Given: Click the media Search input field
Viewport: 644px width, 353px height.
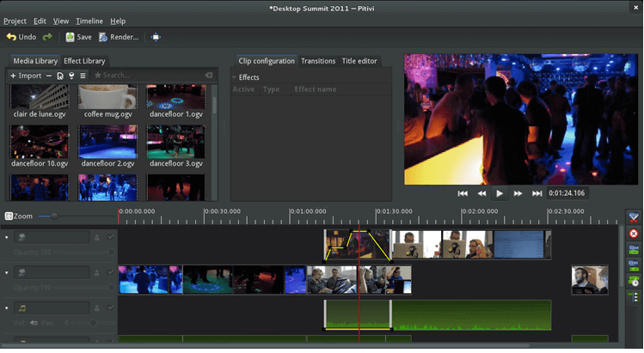Looking at the screenshot, I should click(153, 75).
